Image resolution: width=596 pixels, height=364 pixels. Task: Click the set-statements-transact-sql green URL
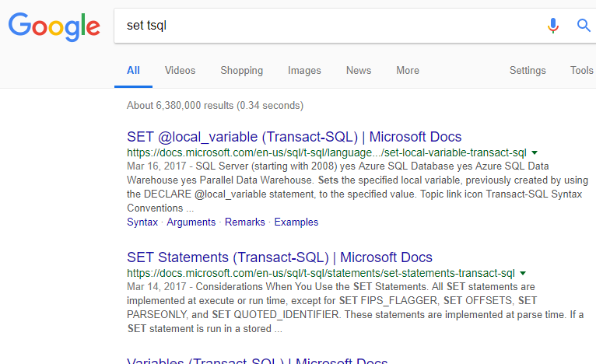321,273
